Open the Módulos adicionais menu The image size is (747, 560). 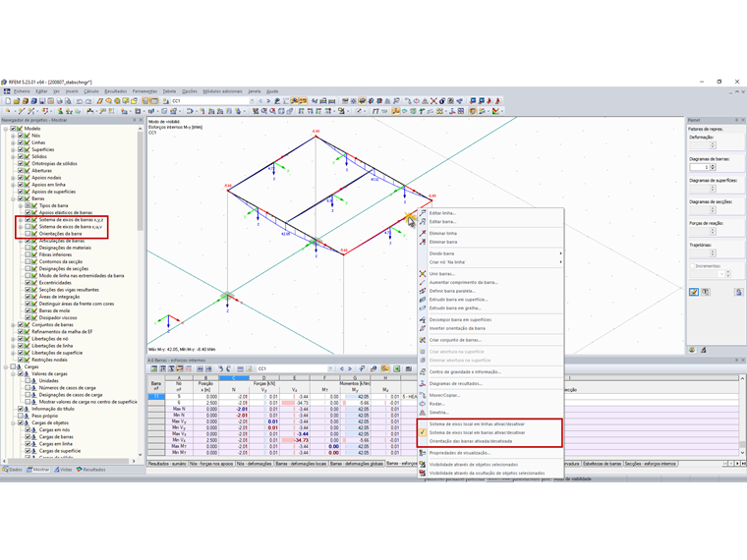(222, 91)
